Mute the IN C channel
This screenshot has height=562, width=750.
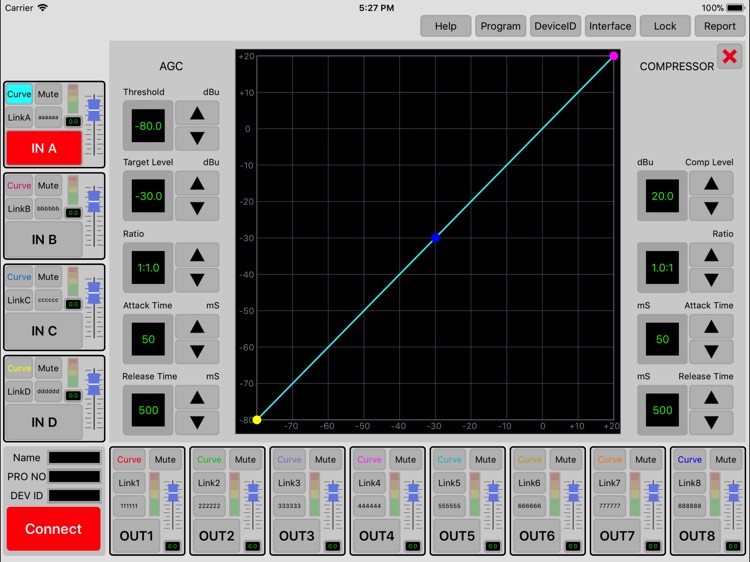click(48, 277)
